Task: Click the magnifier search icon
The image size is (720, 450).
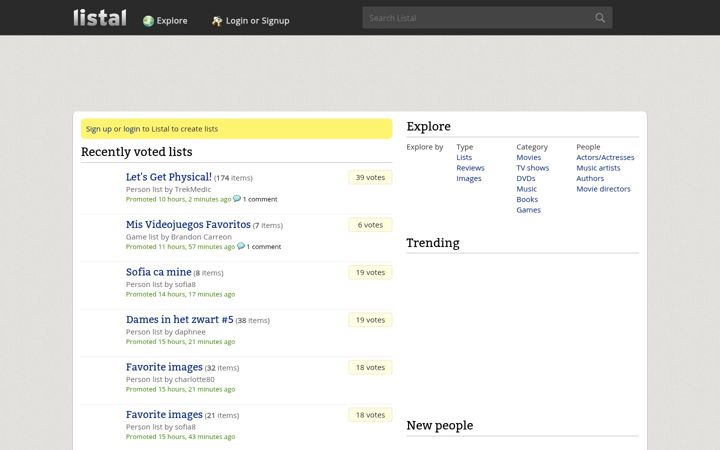Action: click(600, 18)
